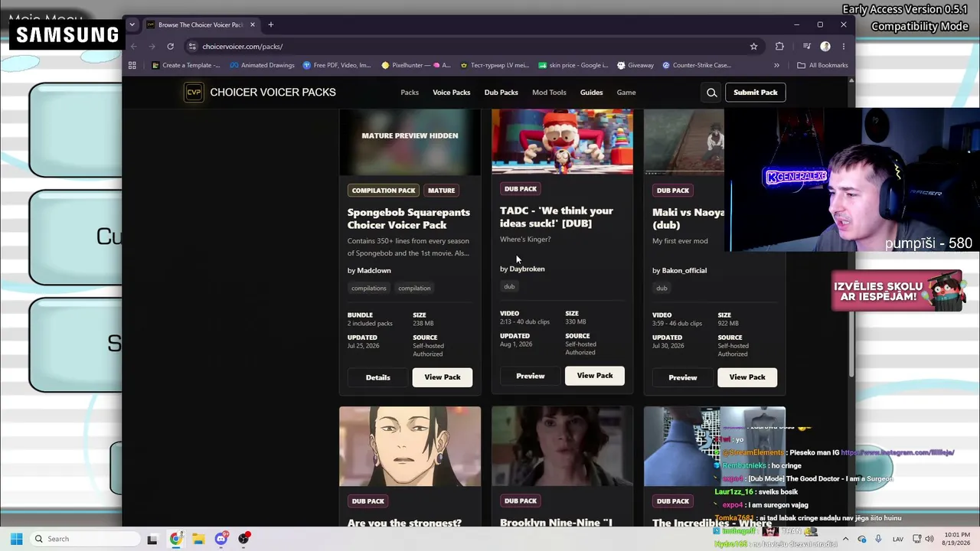Go back to the previous page
980x551 pixels.
[134, 46]
